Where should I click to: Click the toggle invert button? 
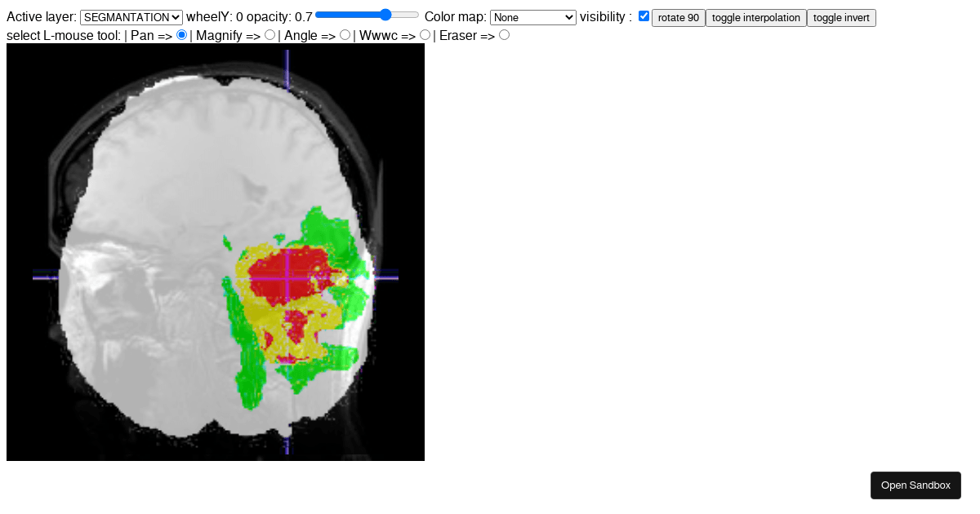[x=841, y=18]
